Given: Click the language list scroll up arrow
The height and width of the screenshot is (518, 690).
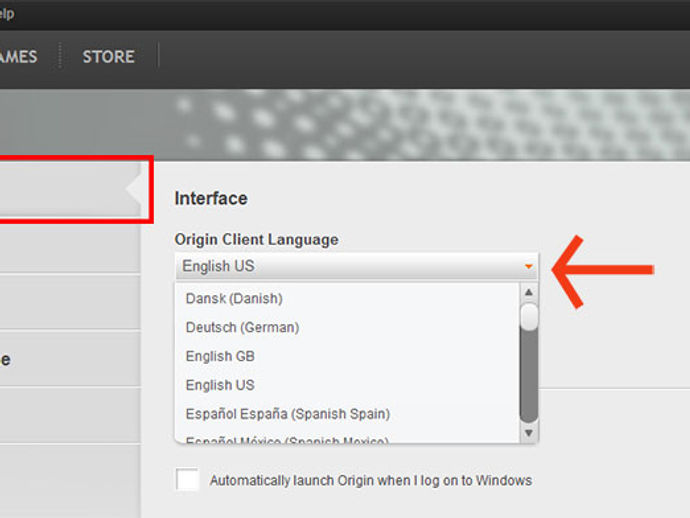Looking at the screenshot, I should [529, 292].
